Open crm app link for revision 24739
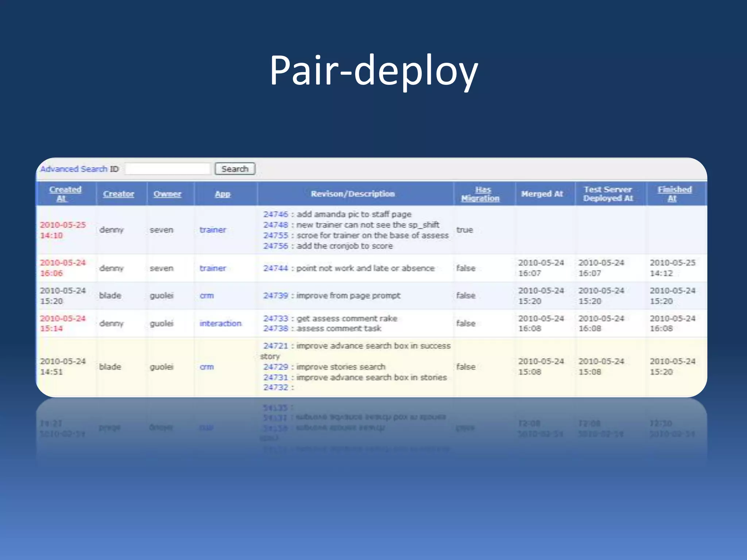 (x=207, y=296)
